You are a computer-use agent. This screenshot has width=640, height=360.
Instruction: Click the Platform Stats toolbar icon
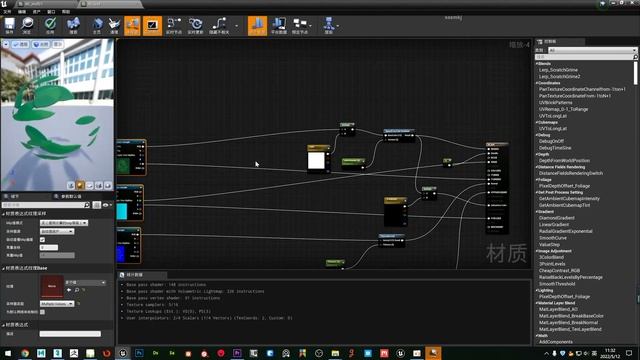(279, 26)
